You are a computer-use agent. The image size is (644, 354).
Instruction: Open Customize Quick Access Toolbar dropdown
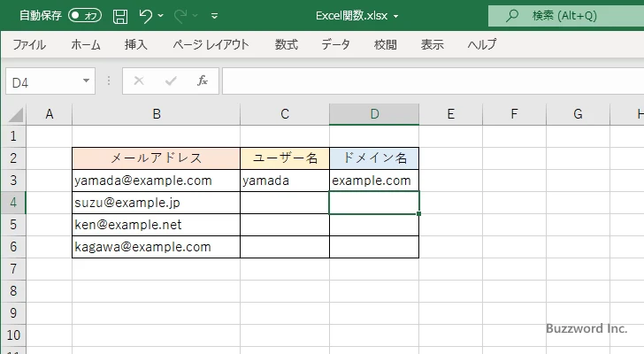tap(214, 16)
